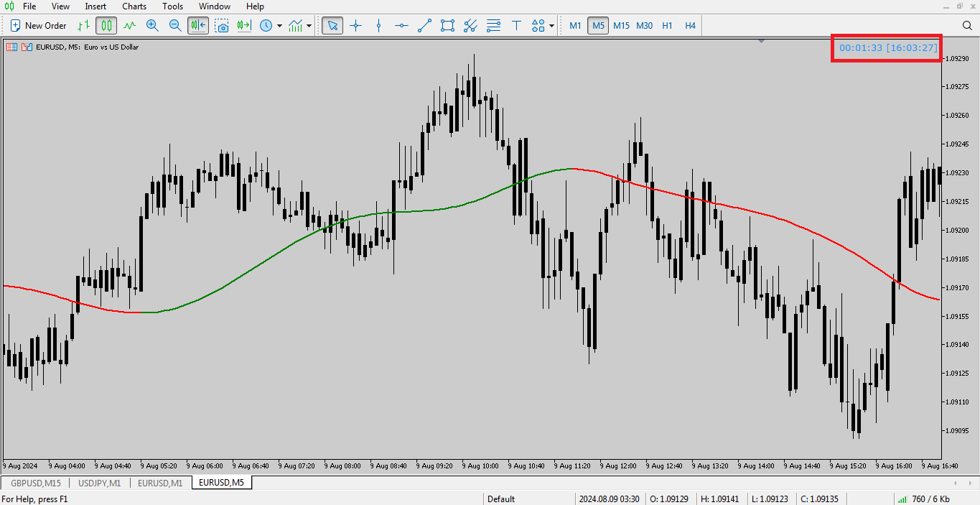Select candlestick chart type
Screen dimensions: 980x505
coord(106,26)
